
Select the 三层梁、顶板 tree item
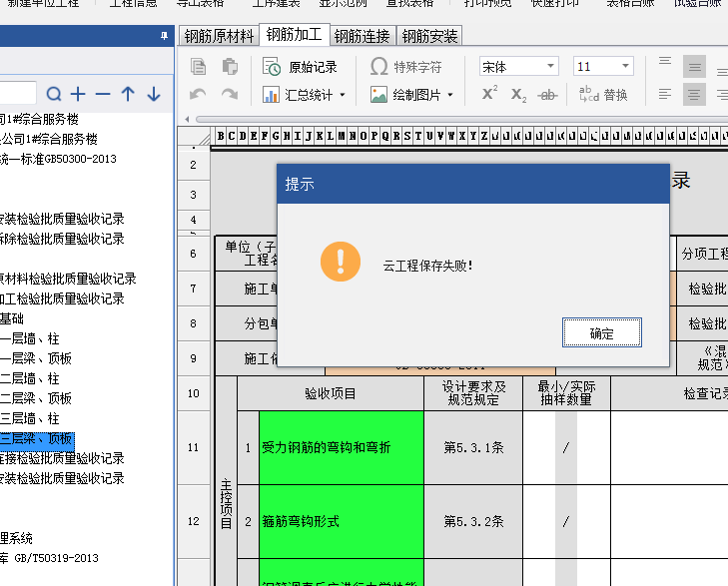pos(36,438)
